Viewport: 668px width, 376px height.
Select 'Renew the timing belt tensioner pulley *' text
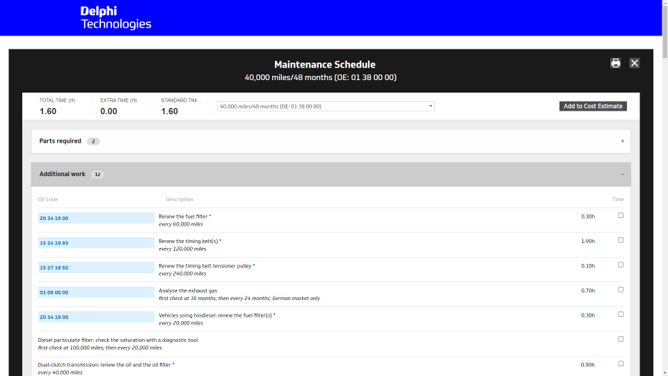207,266
